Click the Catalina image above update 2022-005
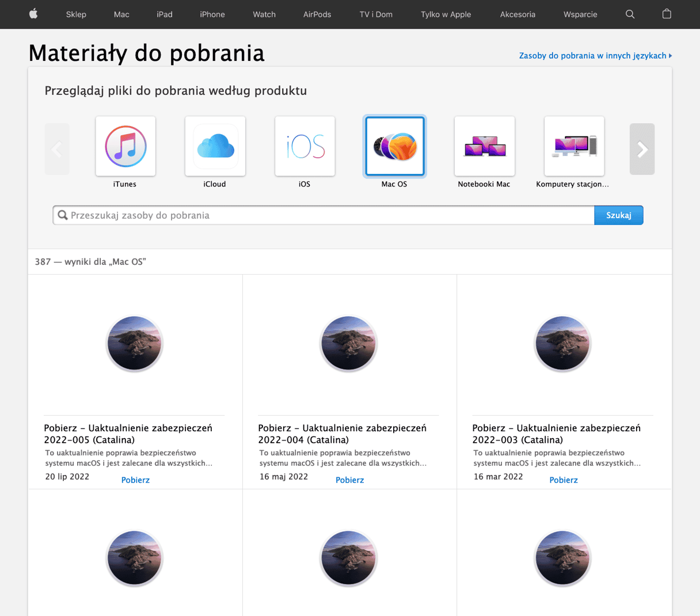This screenshot has height=616, width=700. [x=135, y=344]
